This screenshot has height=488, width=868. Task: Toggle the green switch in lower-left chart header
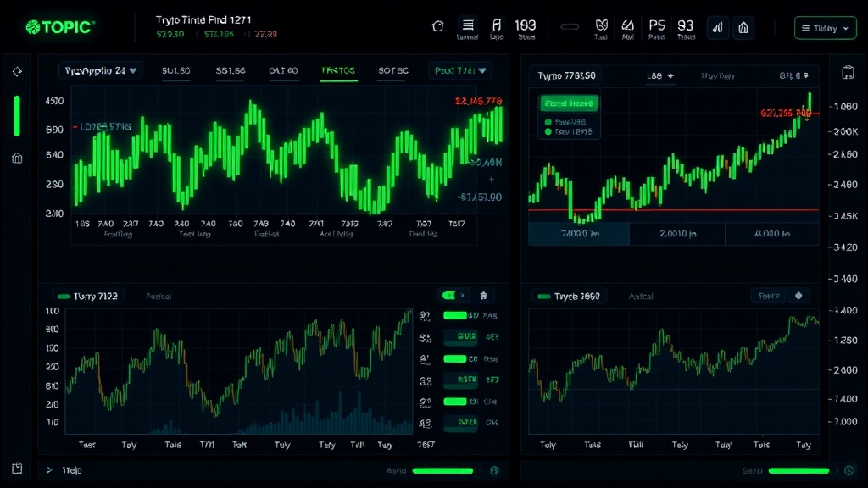pos(449,296)
